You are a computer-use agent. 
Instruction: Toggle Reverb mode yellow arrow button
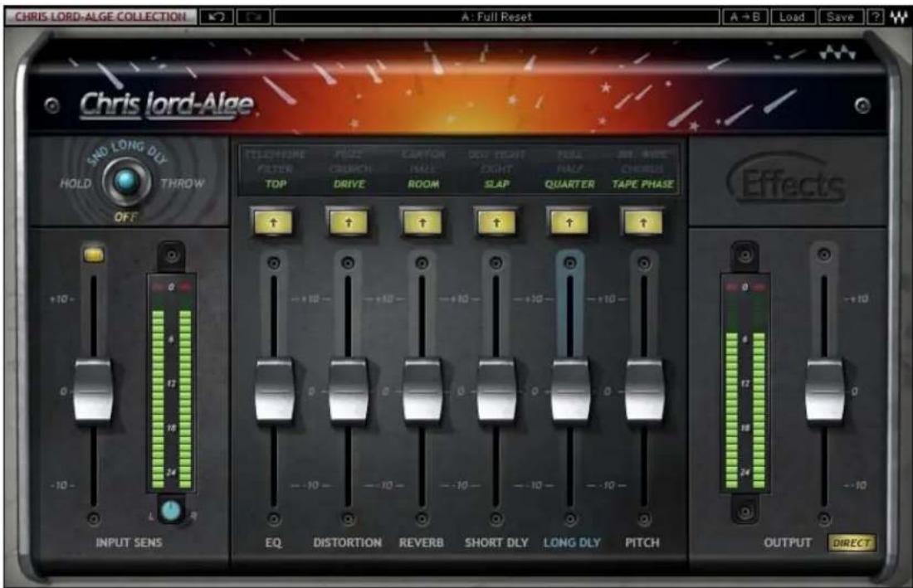point(422,222)
